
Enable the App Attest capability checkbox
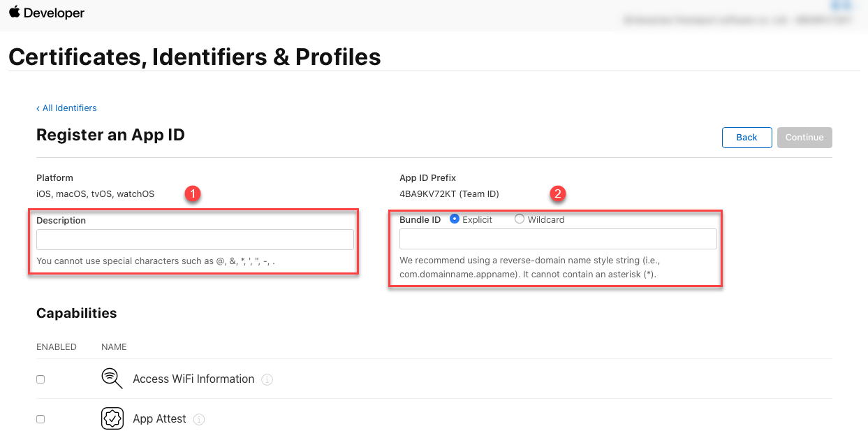click(x=41, y=419)
